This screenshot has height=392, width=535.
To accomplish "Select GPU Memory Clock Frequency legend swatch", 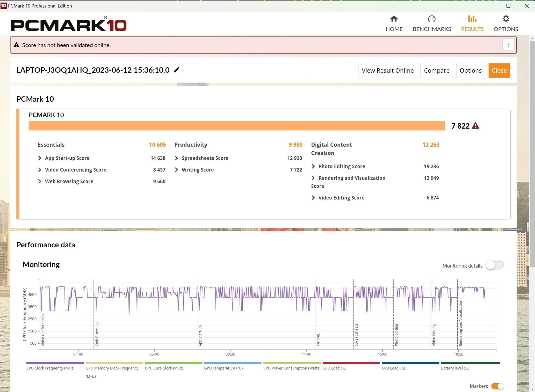I will pos(114,363).
